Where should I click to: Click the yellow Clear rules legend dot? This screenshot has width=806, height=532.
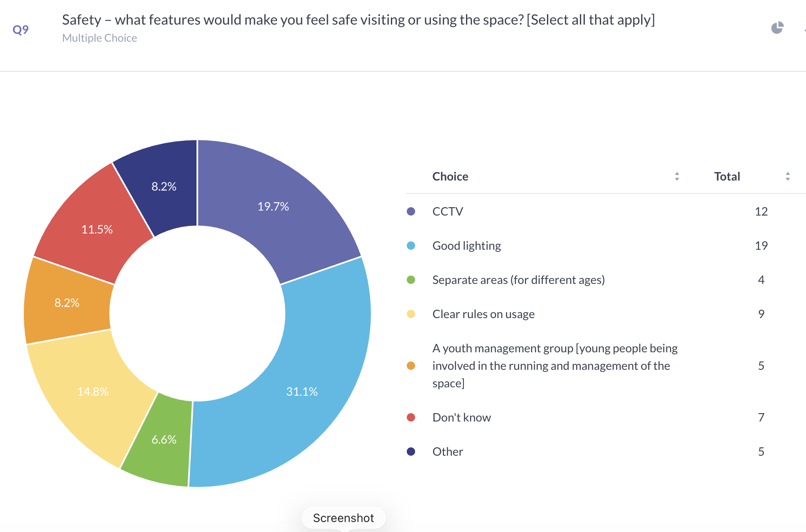[411, 314]
